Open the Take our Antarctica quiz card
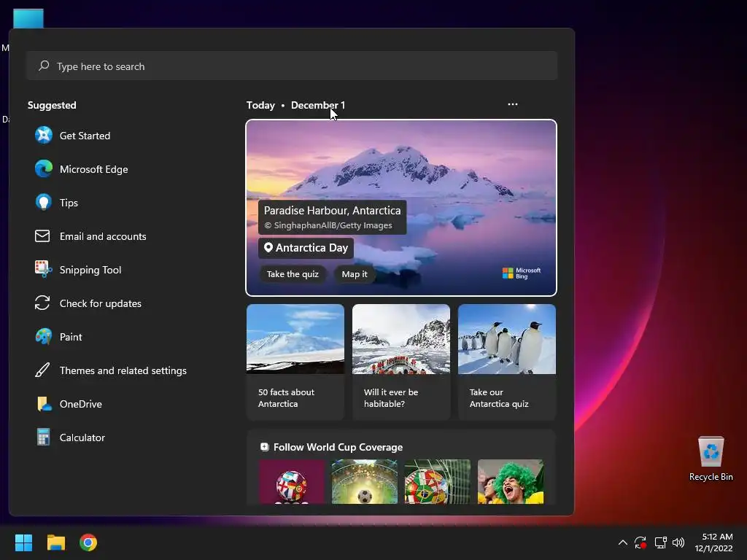This screenshot has width=747, height=560. pos(507,362)
